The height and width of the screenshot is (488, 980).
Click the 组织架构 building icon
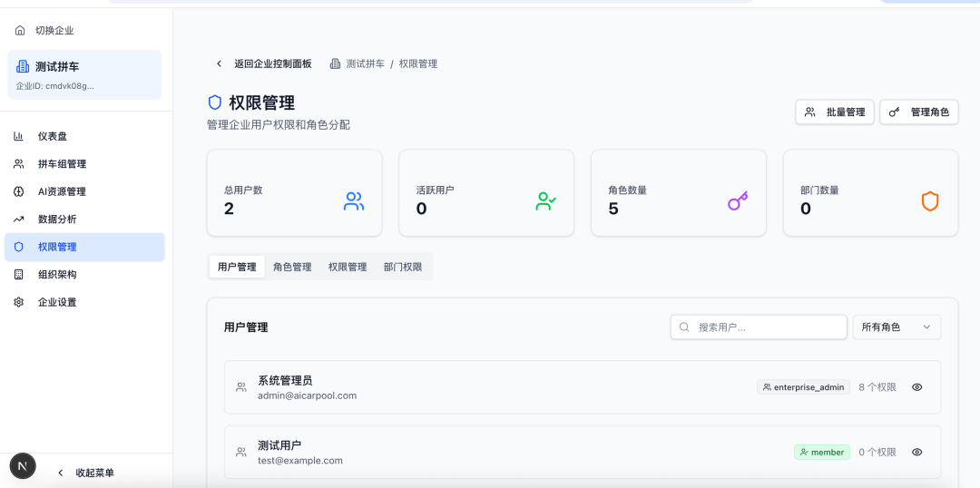click(x=19, y=274)
